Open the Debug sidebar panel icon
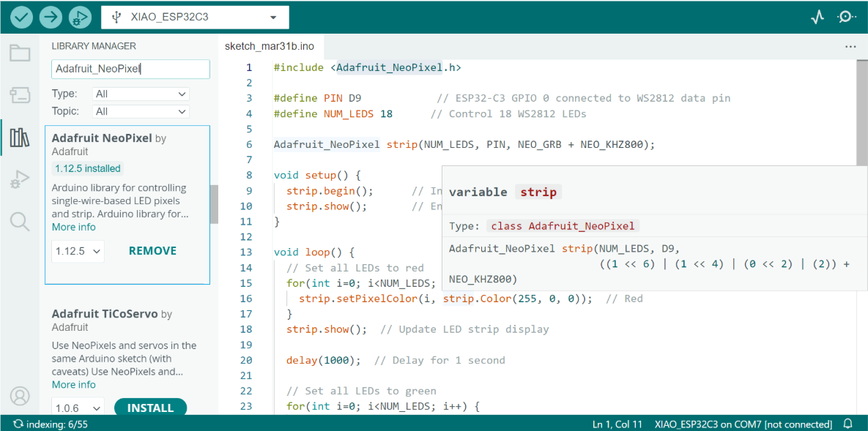Screen dimensions: 868x431 (x=20, y=180)
